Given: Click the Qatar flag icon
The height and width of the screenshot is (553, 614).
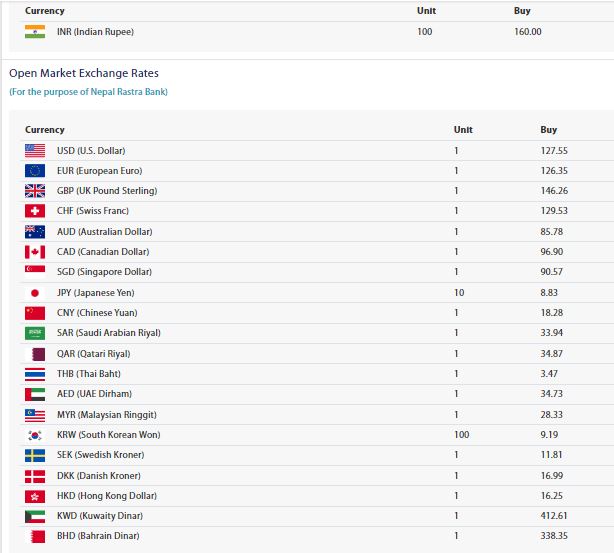Looking at the screenshot, I should click(x=35, y=354).
